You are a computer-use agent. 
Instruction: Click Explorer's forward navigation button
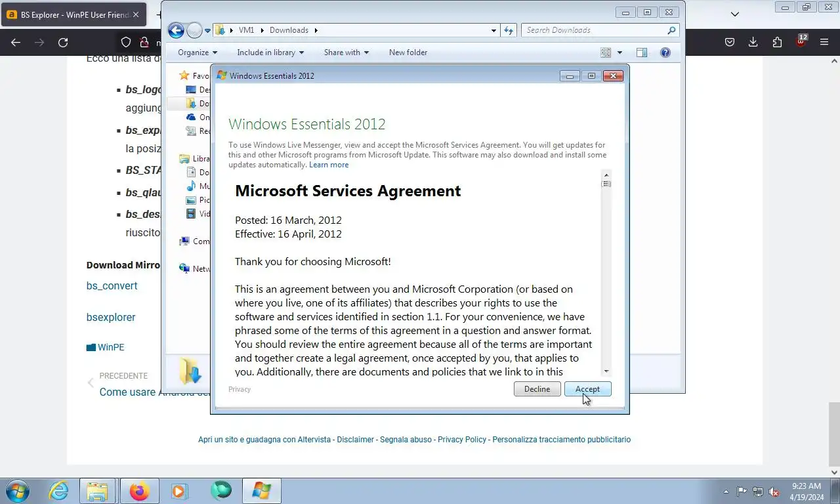point(194,30)
